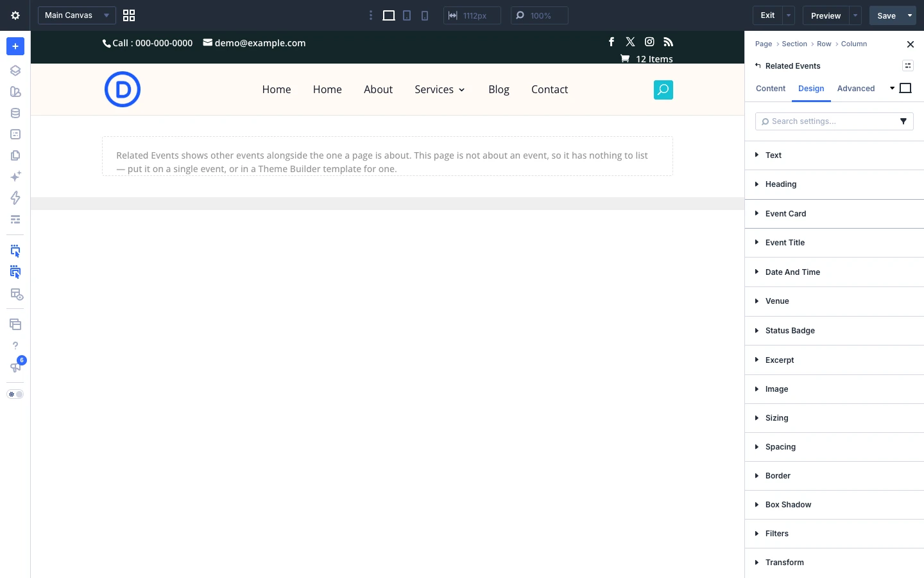Expand the Box Shadow settings group
This screenshot has width=924, height=578.
pyautogui.click(x=834, y=505)
